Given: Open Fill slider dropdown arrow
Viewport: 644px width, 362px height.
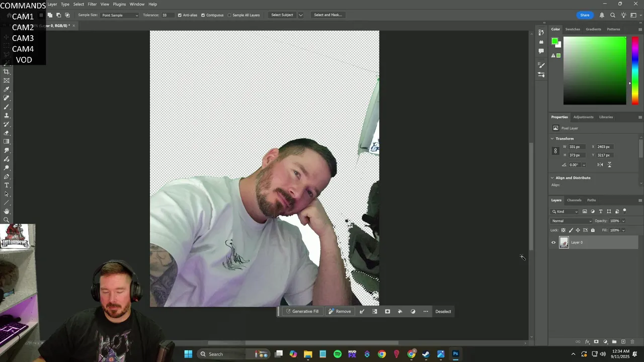Looking at the screenshot, I should click(623, 230).
